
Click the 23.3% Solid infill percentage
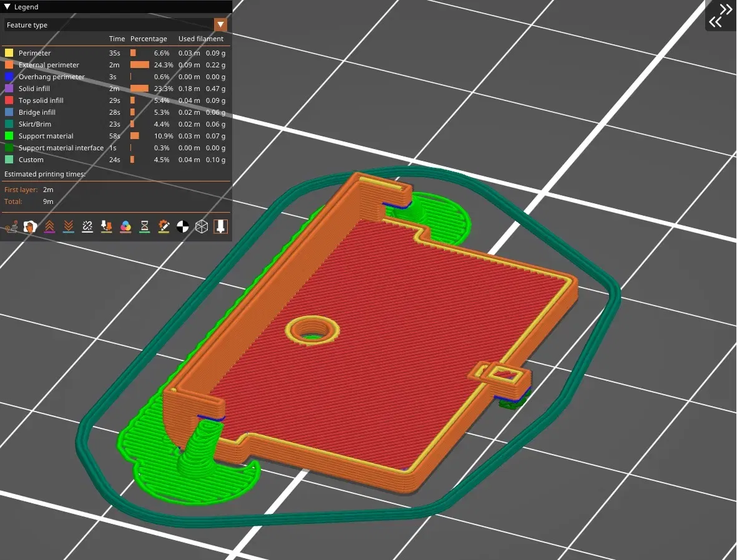(x=164, y=89)
